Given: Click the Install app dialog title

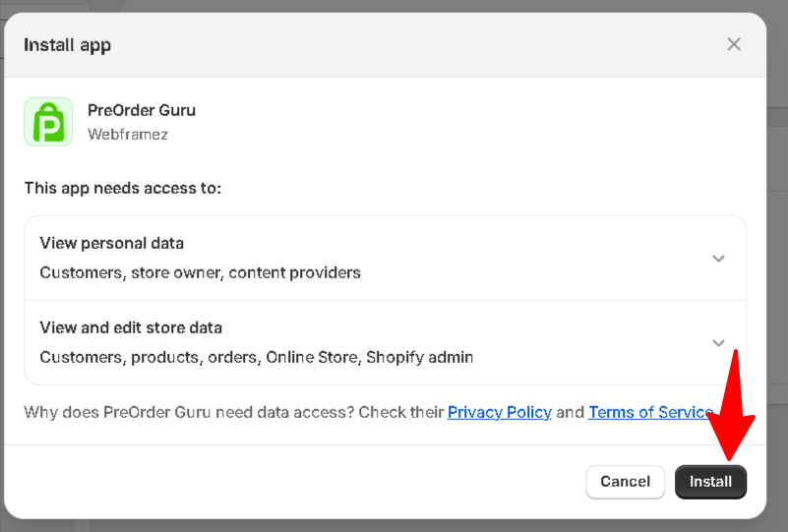Looking at the screenshot, I should pos(67,45).
